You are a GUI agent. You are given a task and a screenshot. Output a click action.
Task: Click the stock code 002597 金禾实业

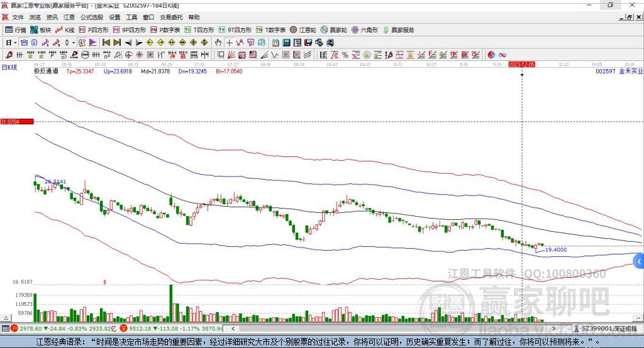pos(619,71)
